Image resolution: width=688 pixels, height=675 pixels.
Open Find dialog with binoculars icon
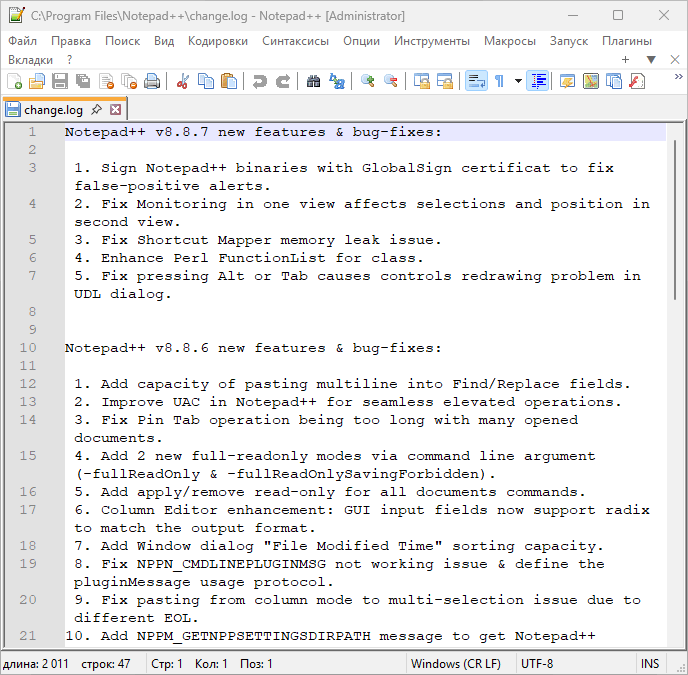tap(313, 81)
